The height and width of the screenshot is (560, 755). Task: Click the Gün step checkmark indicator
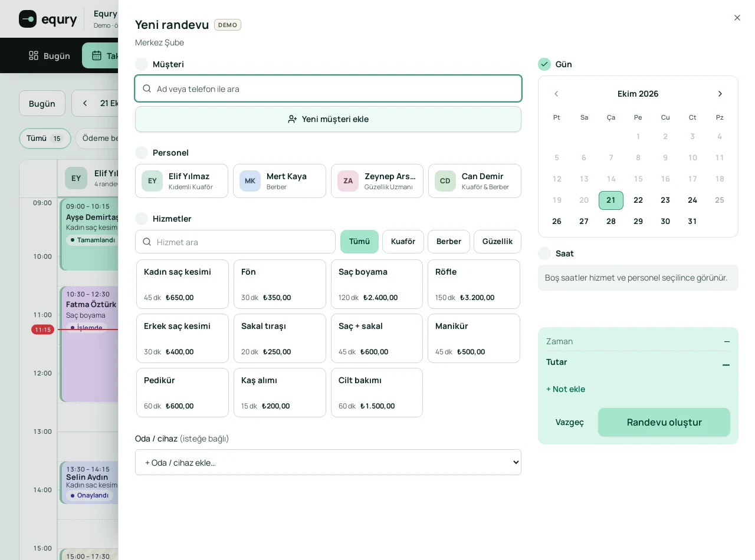[x=544, y=64]
